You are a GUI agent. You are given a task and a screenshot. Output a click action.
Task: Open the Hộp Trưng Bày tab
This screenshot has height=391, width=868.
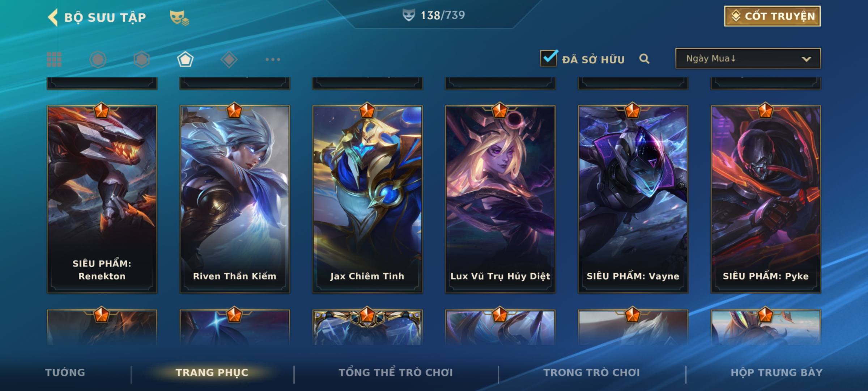coord(776,372)
